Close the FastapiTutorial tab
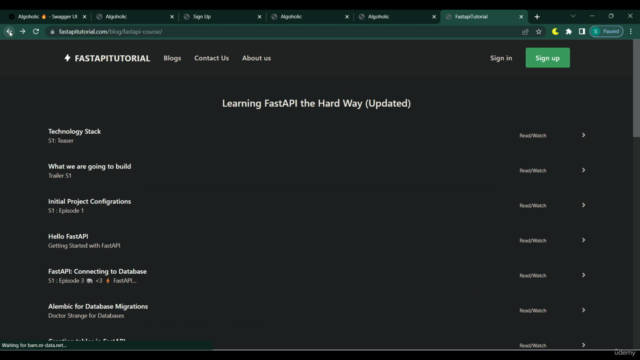The image size is (640, 360). 521,17
